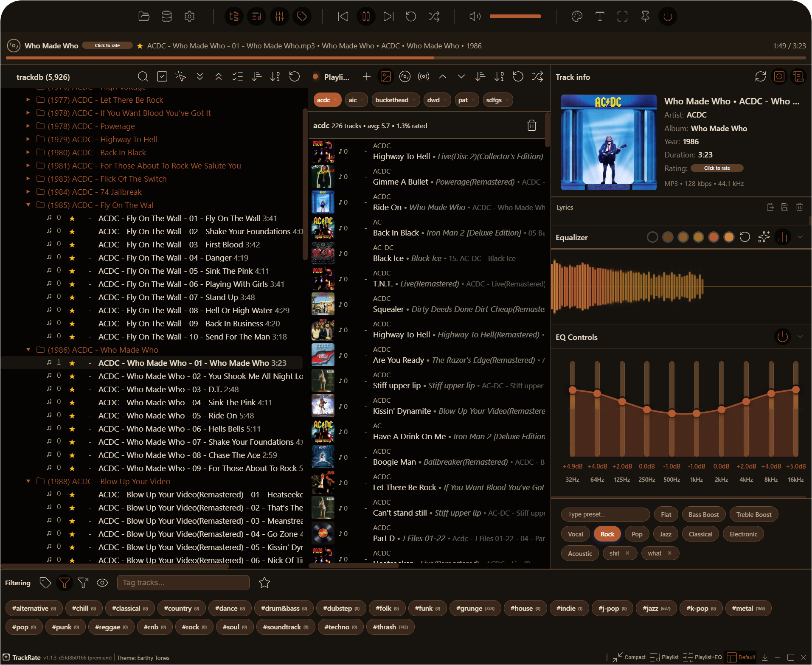Click the Tag tracks input field

(x=183, y=583)
